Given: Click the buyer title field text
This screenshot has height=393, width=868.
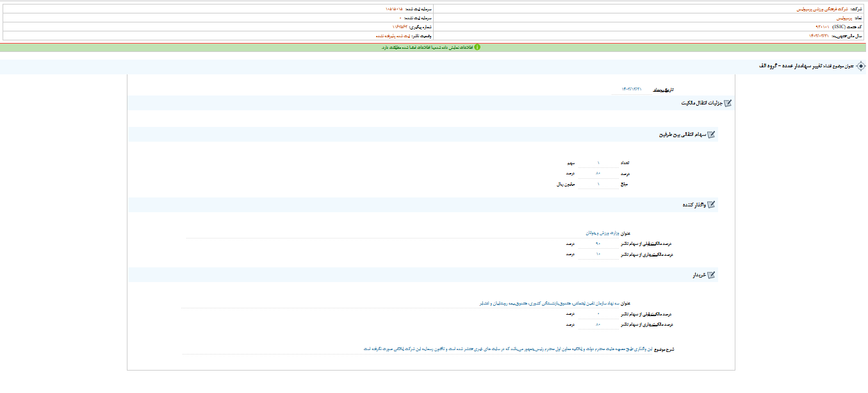Looking at the screenshot, I should (550, 303).
